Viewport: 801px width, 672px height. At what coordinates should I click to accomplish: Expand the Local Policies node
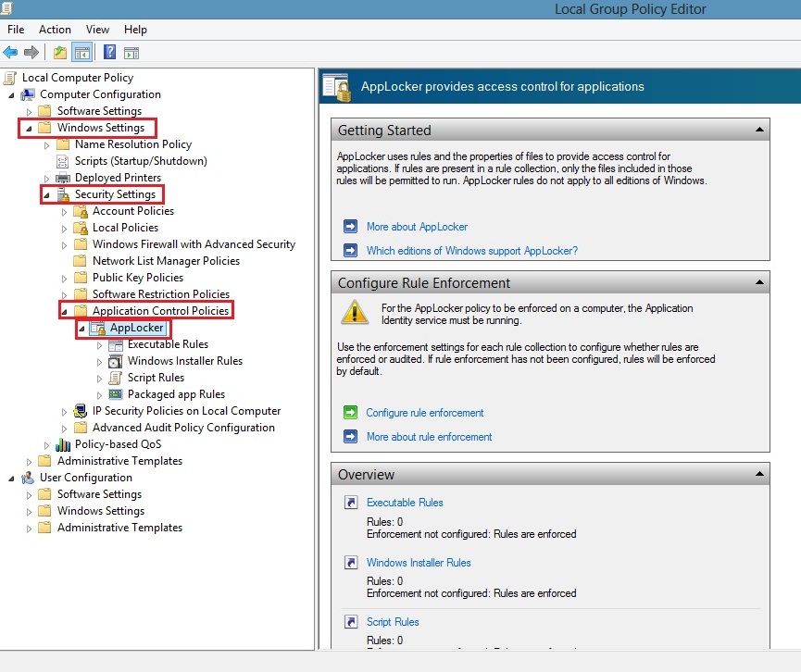pos(65,229)
